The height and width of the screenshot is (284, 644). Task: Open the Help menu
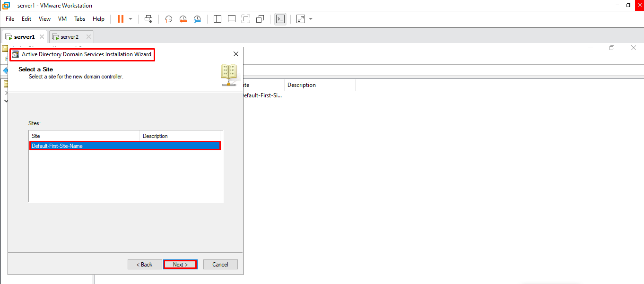tap(98, 19)
